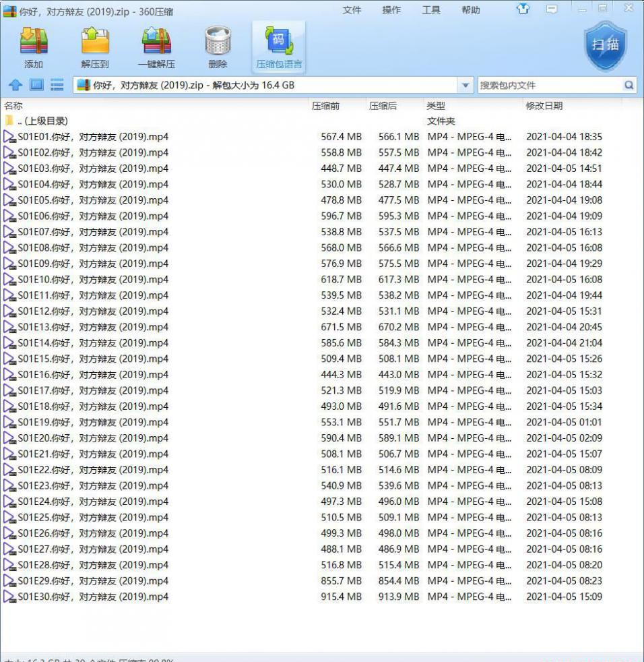Click the 2021-04-04 18:35 modified date
The width and height of the screenshot is (644, 662).
[x=565, y=137]
